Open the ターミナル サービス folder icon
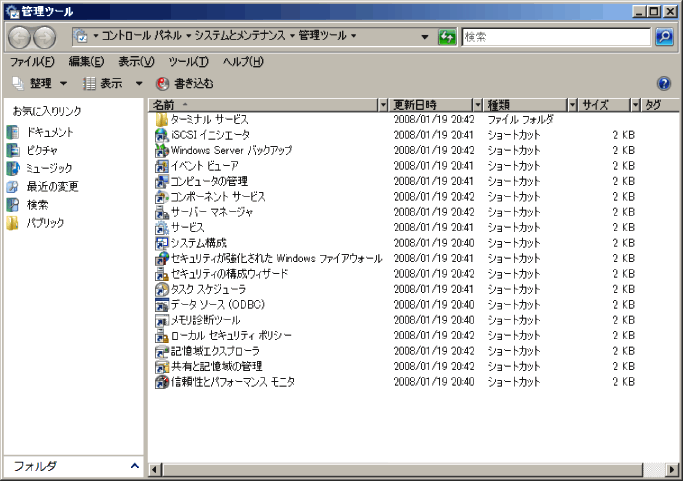Image resolution: width=683 pixels, height=481 pixels. coord(162,119)
